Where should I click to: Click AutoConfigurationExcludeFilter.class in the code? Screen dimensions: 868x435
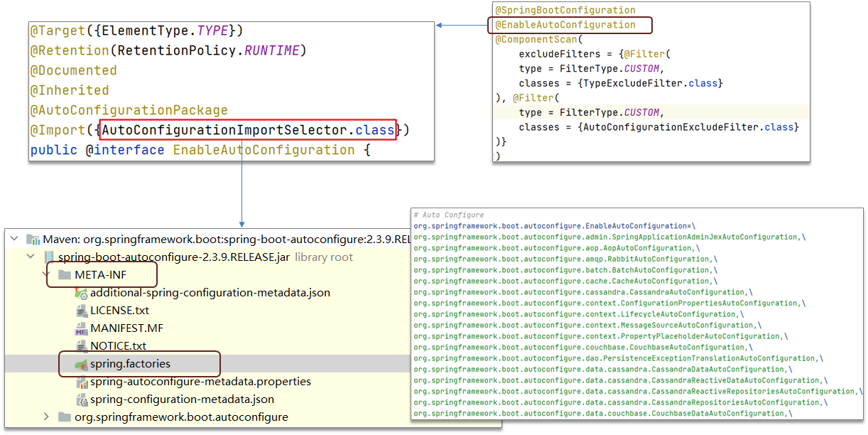point(688,127)
